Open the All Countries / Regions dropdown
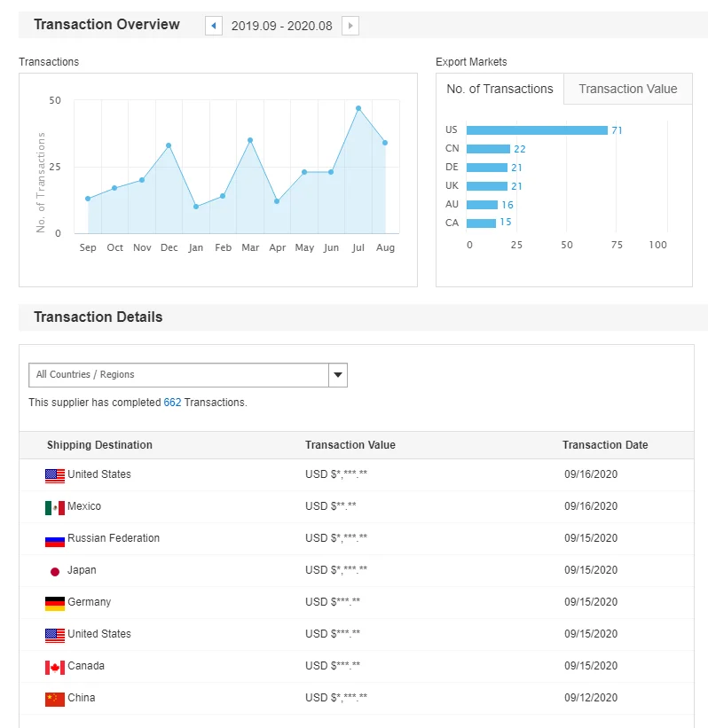 pyautogui.click(x=178, y=375)
